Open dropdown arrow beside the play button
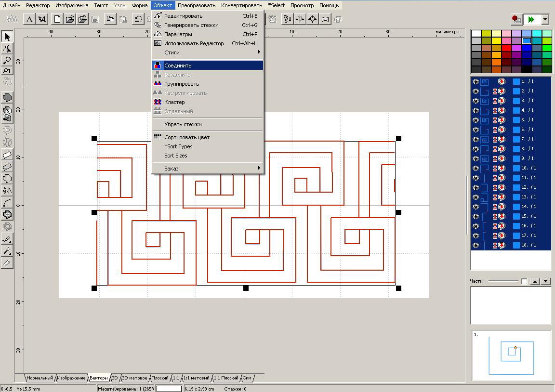The height and width of the screenshot is (392, 555). (545, 19)
